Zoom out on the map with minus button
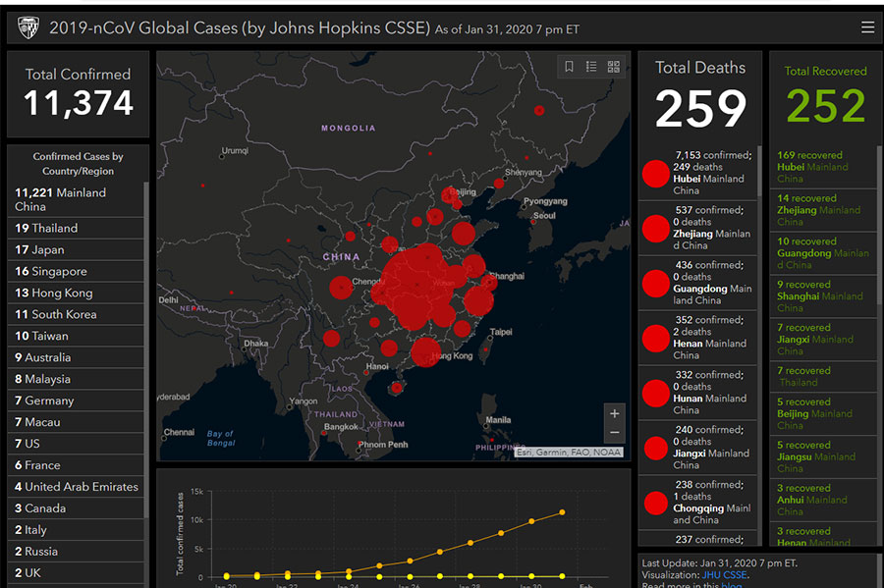 coord(615,433)
